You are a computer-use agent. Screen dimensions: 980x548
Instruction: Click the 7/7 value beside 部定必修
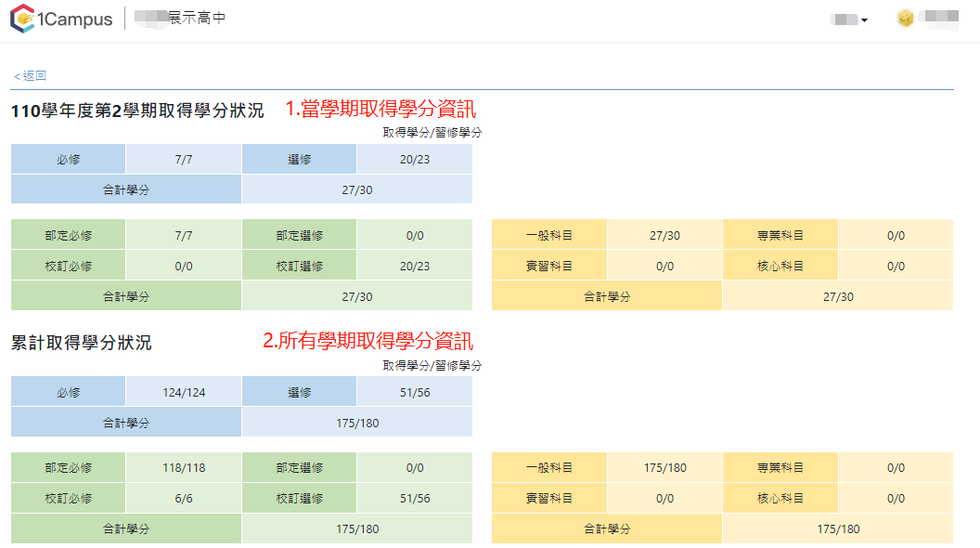coord(184,236)
